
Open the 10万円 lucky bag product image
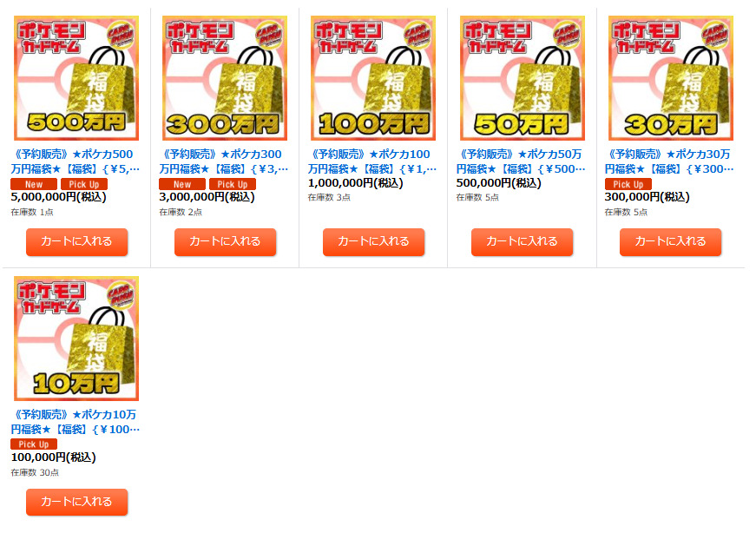pos(76,339)
